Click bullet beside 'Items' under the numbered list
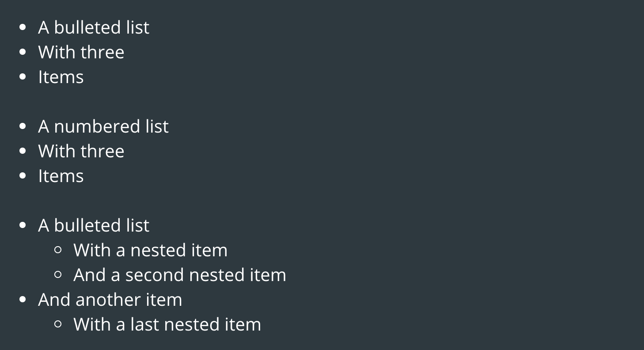This screenshot has height=350, width=644. [x=23, y=176]
